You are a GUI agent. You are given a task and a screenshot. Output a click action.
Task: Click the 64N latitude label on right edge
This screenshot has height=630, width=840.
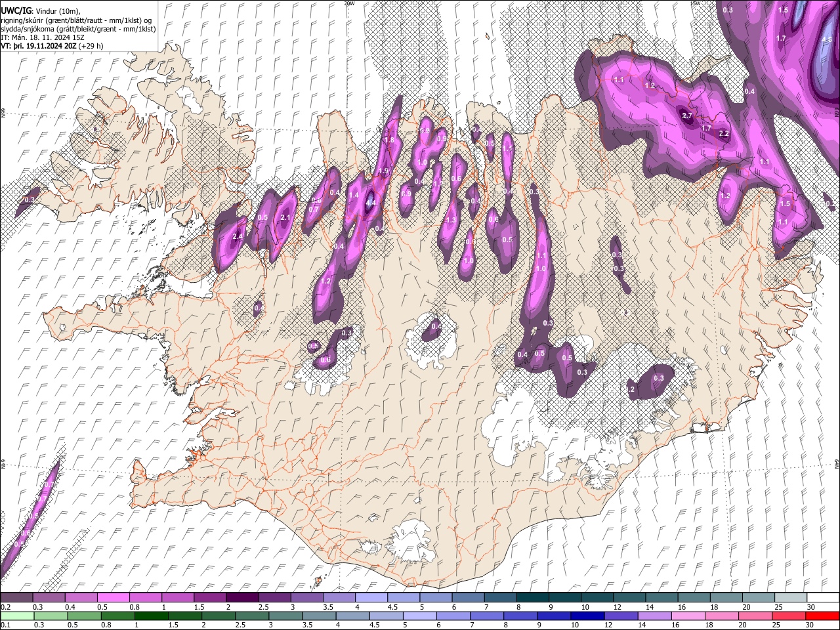(837, 463)
